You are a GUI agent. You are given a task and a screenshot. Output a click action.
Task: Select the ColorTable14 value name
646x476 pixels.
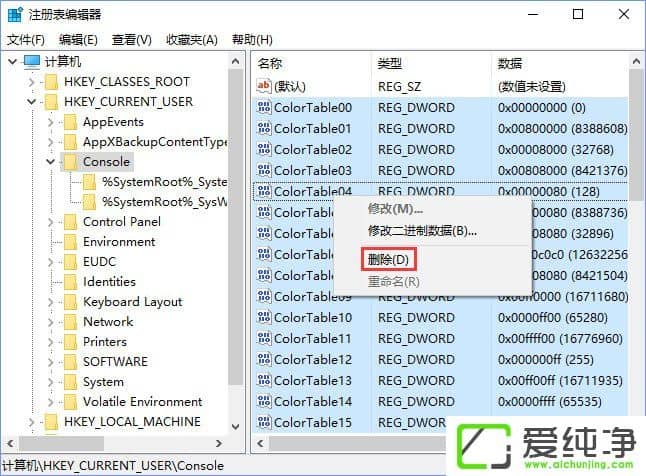(313, 401)
